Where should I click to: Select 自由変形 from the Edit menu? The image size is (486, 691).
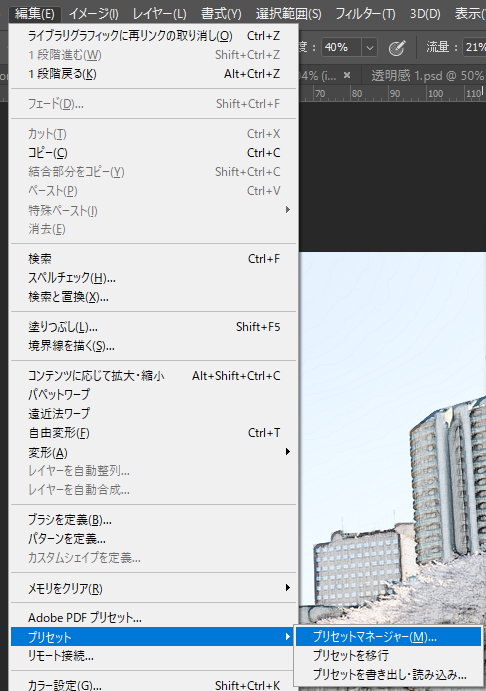pyautogui.click(x=153, y=433)
